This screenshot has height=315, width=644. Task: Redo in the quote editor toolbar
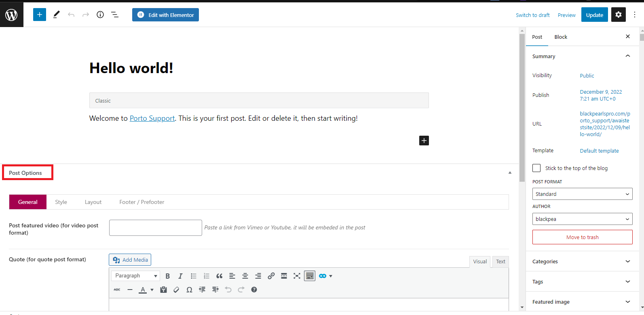(x=241, y=290)
